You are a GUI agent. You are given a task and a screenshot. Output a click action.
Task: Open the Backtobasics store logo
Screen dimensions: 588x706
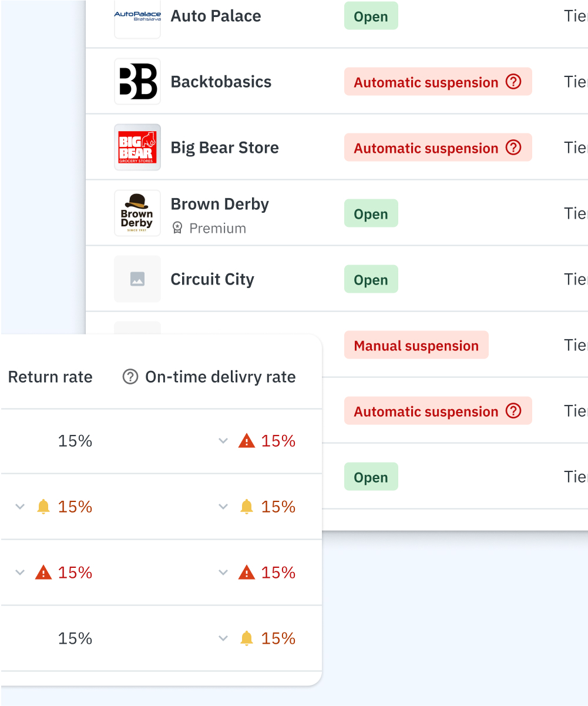click(137, 82)
